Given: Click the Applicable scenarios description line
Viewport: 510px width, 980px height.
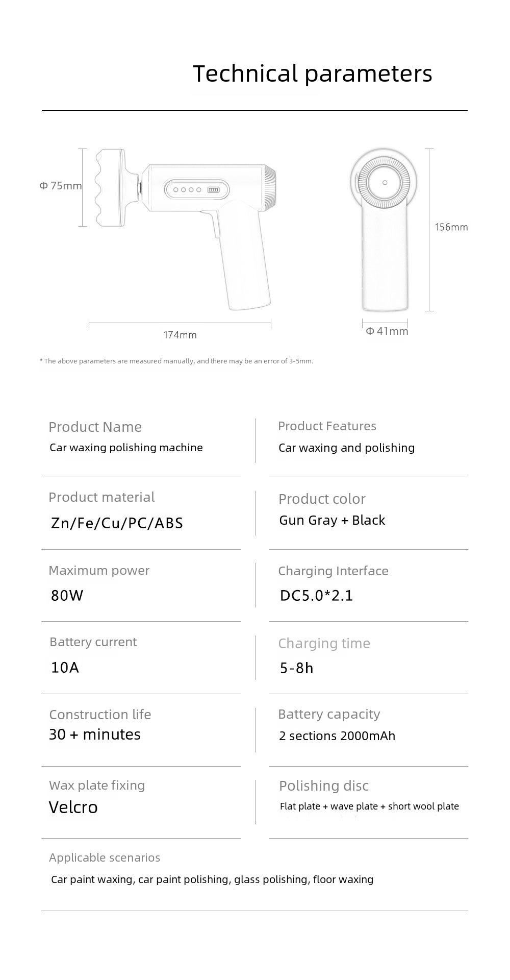Looking at the screenshot, I should 212,879.
